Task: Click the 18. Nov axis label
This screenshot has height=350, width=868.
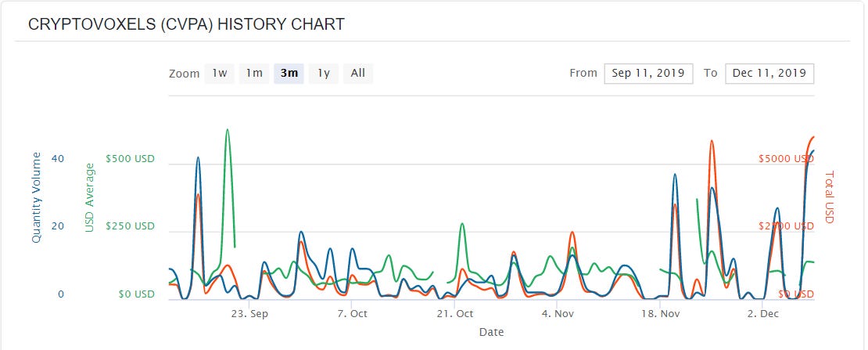Action: pos(661,314)
